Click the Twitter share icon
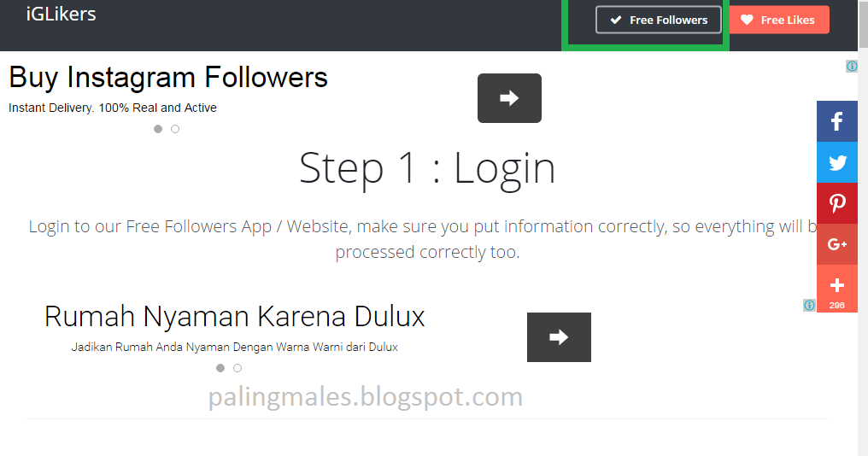The image size is (868, 456). (837, 162)
